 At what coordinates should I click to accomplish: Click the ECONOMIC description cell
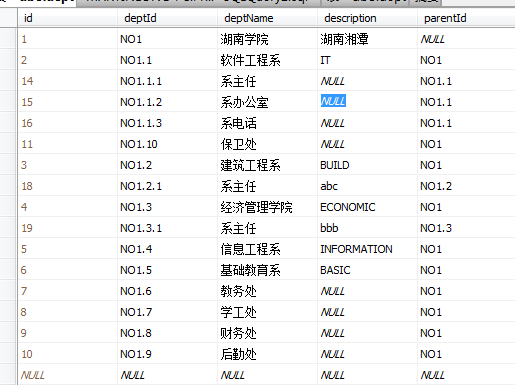(367, 207)
